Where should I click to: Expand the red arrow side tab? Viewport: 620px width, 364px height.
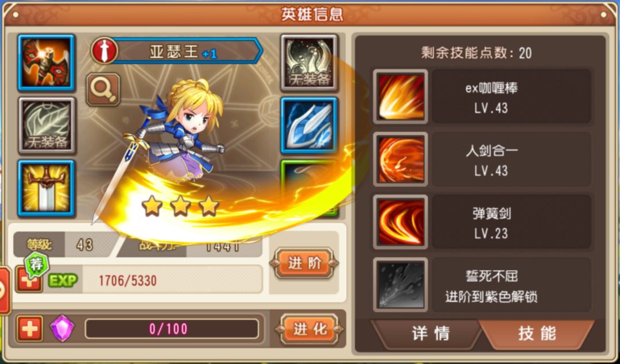(x=5, y=291)
